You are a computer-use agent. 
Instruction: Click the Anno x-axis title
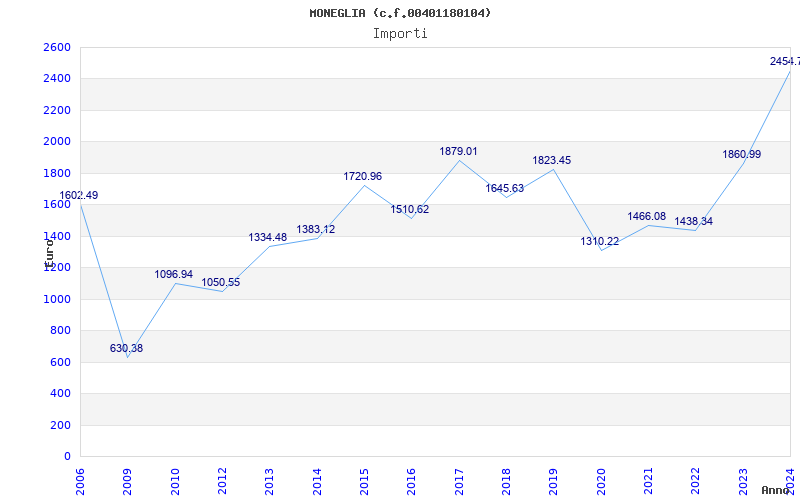pos(776,491)
